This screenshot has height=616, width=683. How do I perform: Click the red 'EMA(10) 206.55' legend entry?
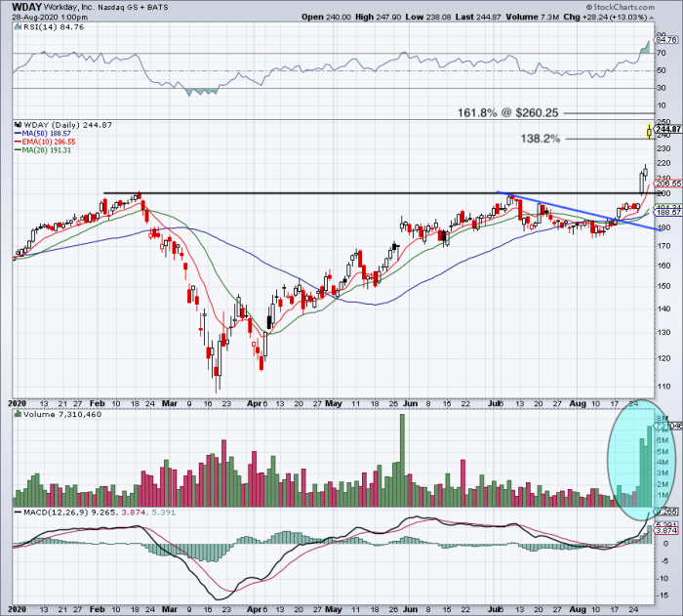(45, 142)
